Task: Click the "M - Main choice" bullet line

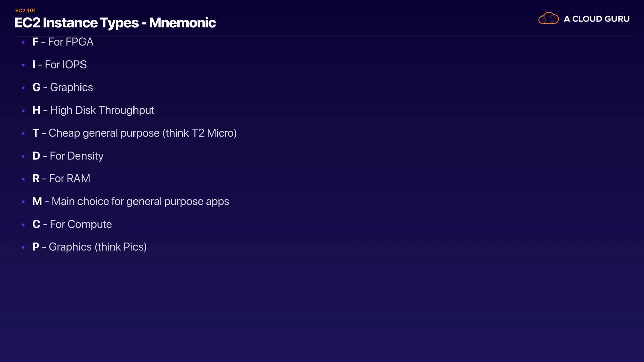Action: click(x=131, y=201)
